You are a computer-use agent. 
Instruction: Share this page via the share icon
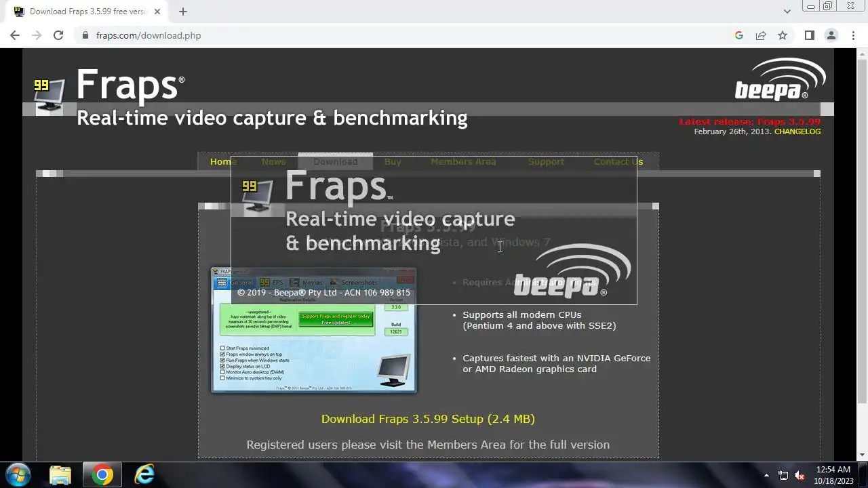tap(761, 35)
